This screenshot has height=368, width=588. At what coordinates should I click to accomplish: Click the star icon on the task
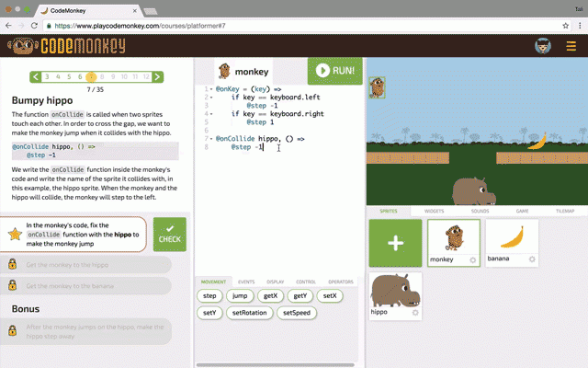pyautogui.click(x=15, y=234)
